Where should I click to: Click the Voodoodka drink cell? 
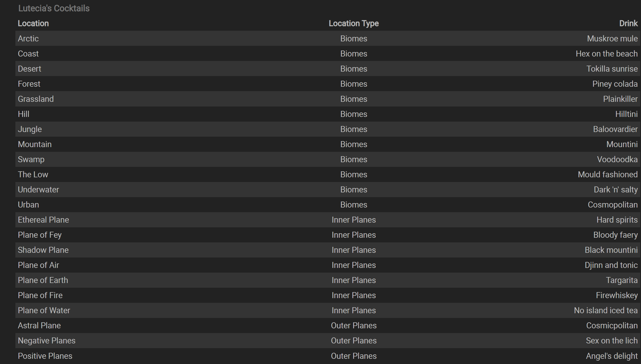point(617,159)
